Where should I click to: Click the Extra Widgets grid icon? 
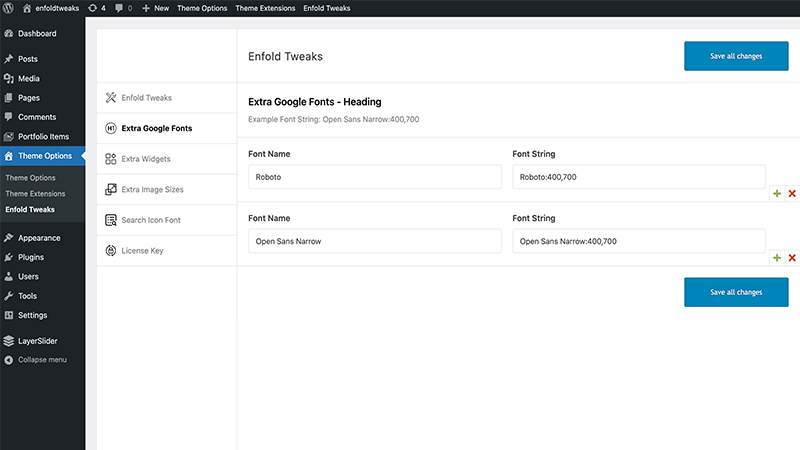[x=111, y=159]
